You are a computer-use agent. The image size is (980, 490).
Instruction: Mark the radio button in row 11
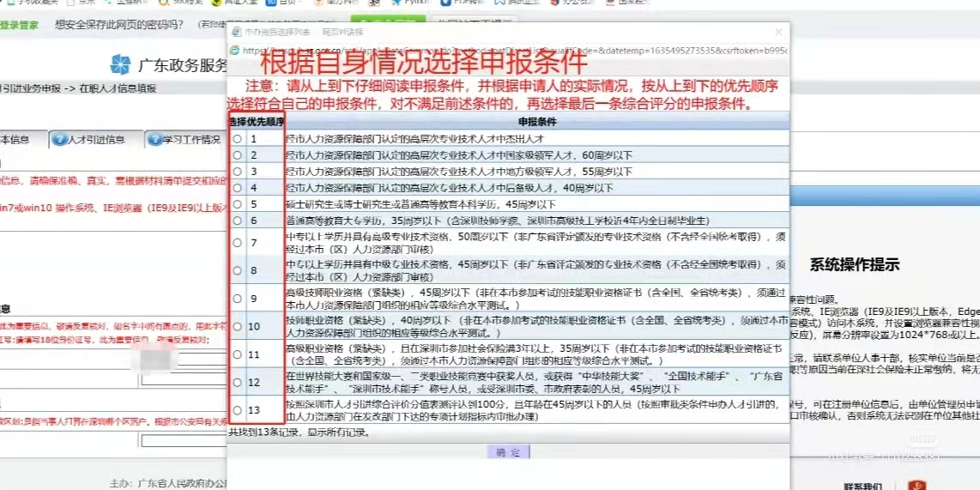pyautogui.click(x=237, y=354)
